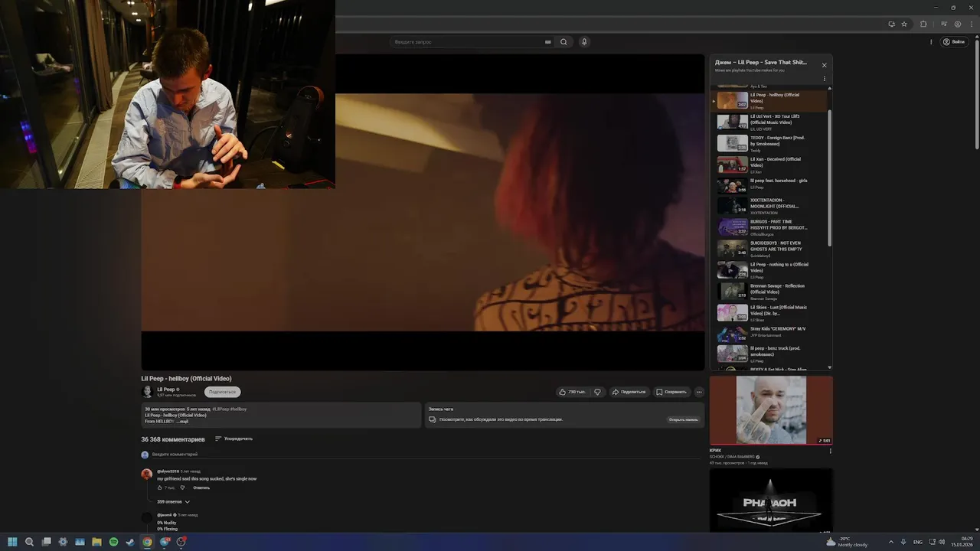980x551 pixels.
Task: Open File Explorer folder in taskbar
Action: tap(96, 542)
